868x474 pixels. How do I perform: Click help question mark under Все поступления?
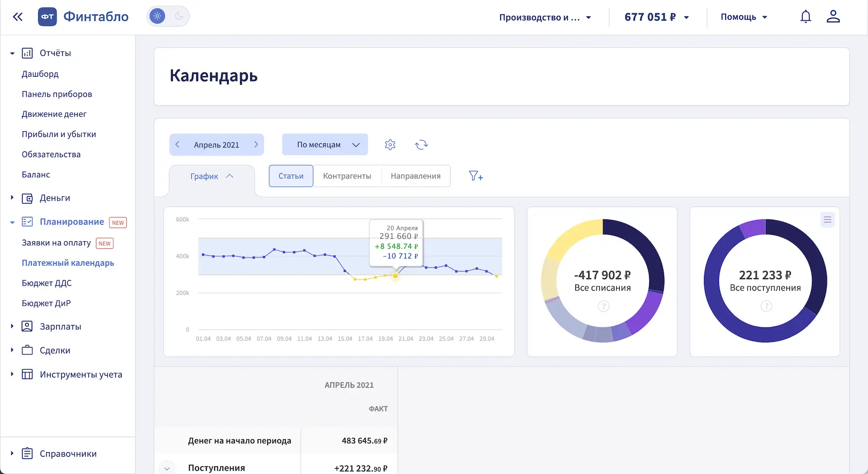coord(766,306)
